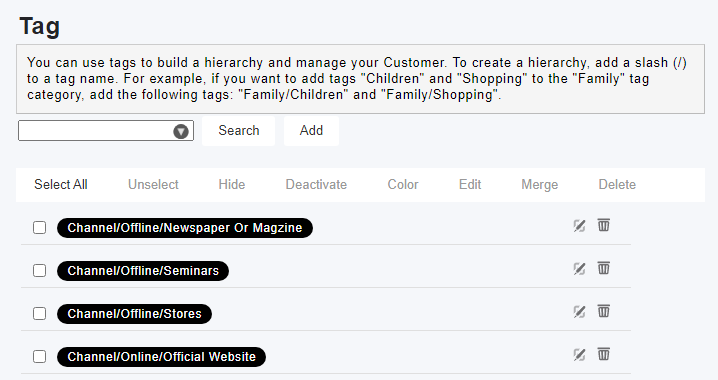Image resolution: width=718 pixels, height=380 pixels.
Task: Open the tag search dropdown arrow
Action: 181,131
